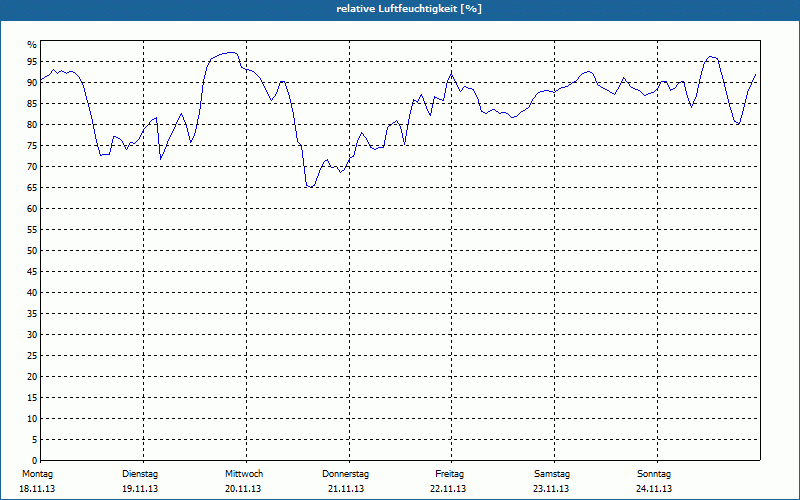Viewport: 800px width, 500px height.
Task: Select the 'Freitag' day label
Action: [x=449, y=474]
